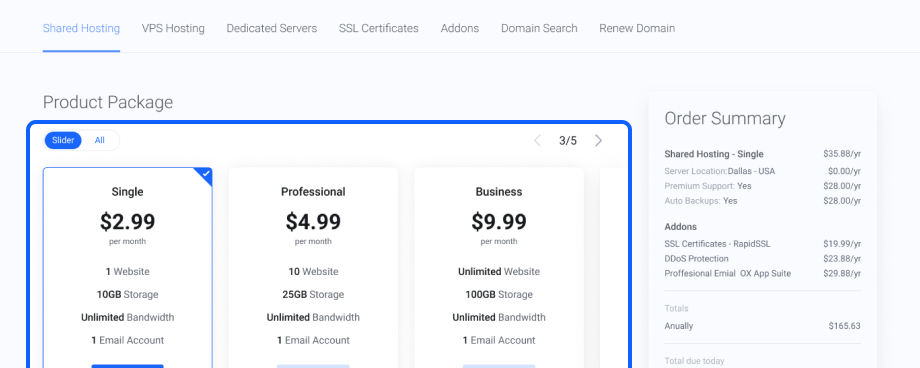Click the $165.63 annual total
Screen dimensions: 920x368
[x=844, y=326]
